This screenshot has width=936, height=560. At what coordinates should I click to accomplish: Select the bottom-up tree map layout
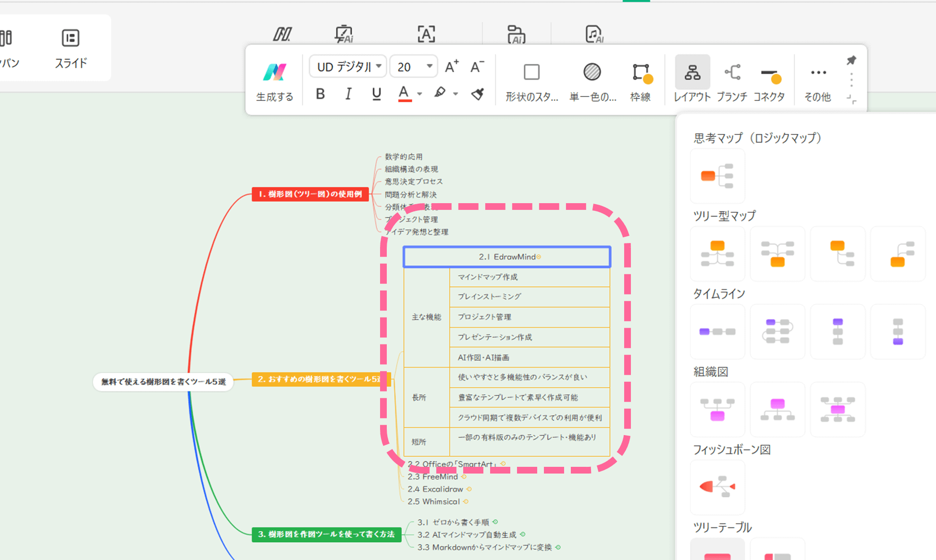tap(777, 254)
